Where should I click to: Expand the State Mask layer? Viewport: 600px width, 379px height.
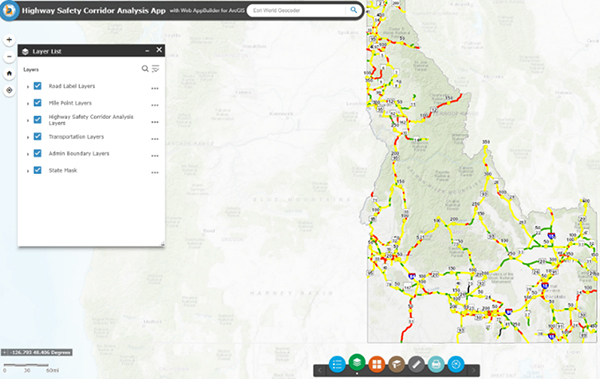tap(28, 171)
